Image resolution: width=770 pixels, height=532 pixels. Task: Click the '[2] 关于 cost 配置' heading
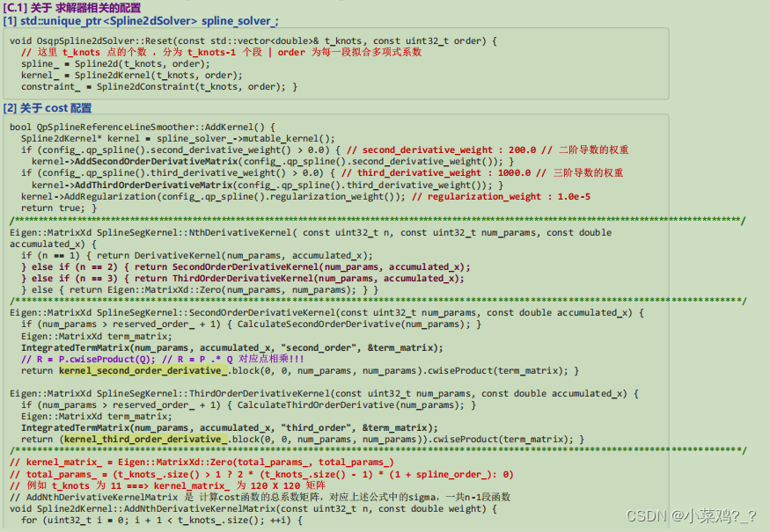pyautogui.click(x=48, y=108)
